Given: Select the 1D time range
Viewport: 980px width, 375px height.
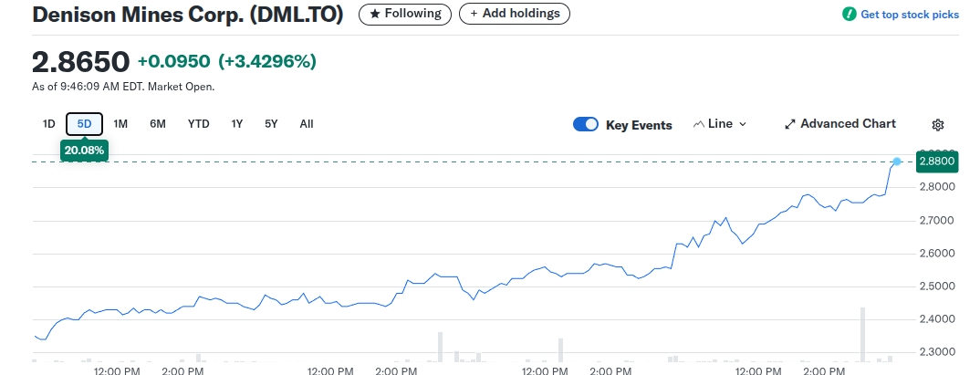Looking at the screenshot, I should [x=48, y=124].
